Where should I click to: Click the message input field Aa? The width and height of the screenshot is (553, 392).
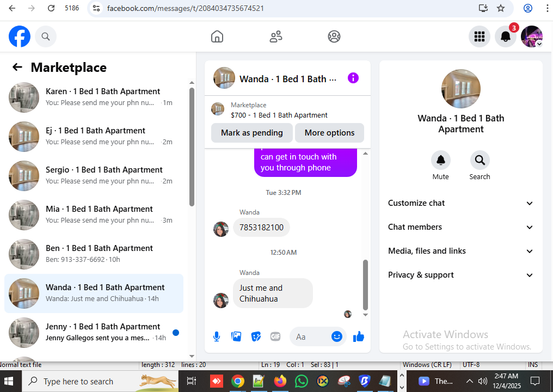pyautogui.click(x=310, y=336)
